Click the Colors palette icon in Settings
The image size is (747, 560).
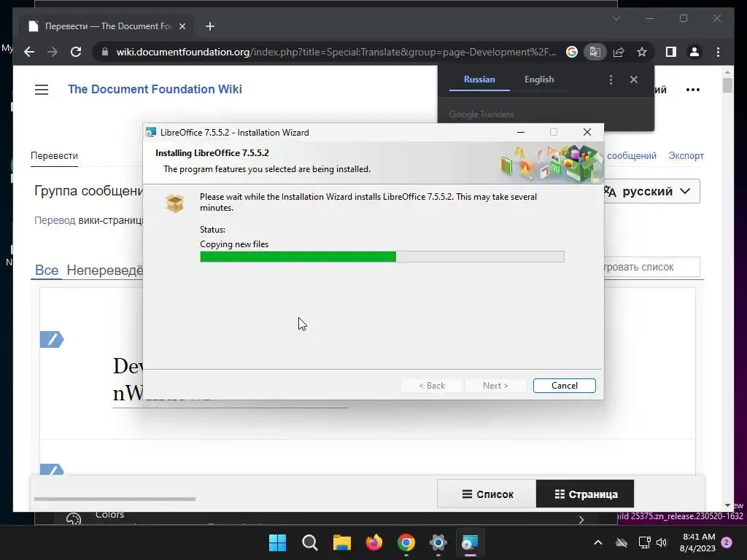(74, 519)
